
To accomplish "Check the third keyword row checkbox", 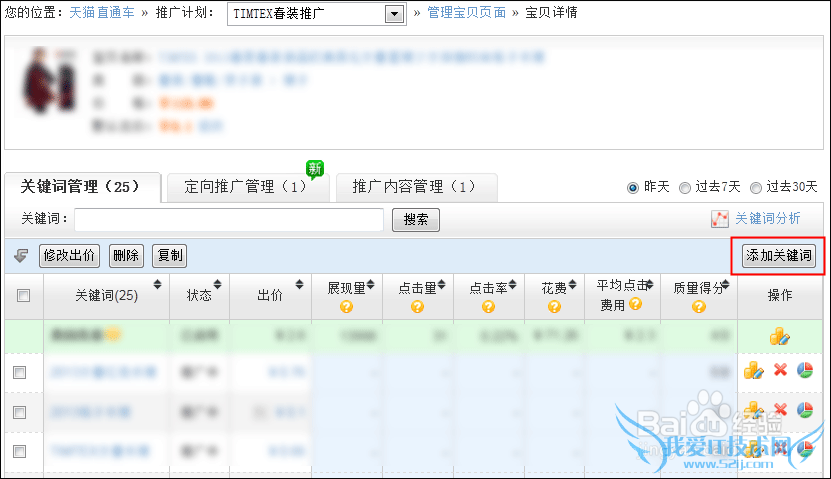I will click(x=20, y=451).
